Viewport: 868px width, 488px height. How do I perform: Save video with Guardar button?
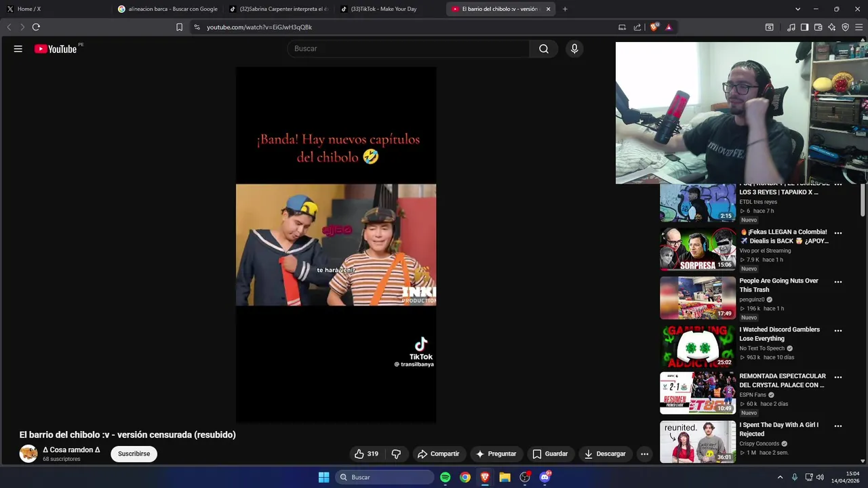pos(550,454)
